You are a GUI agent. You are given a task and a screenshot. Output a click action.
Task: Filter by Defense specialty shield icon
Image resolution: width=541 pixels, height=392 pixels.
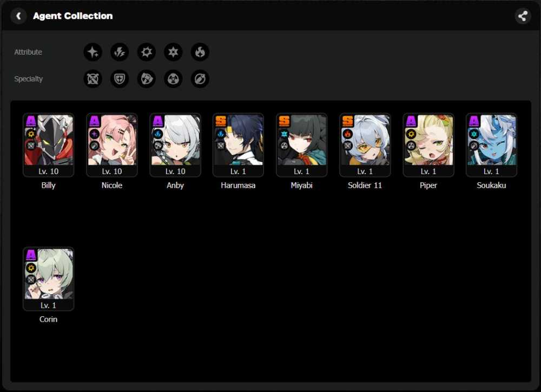[x=120, y=79]
